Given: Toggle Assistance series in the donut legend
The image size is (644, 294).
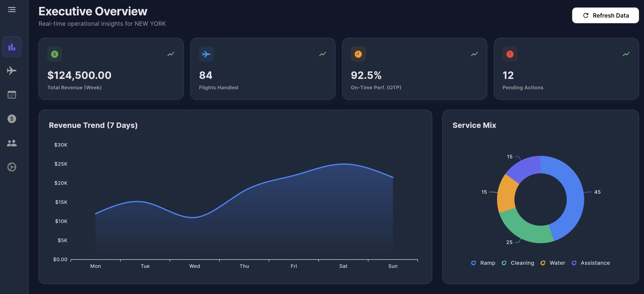Looking at the screenshot, I should tap(591, 263).
